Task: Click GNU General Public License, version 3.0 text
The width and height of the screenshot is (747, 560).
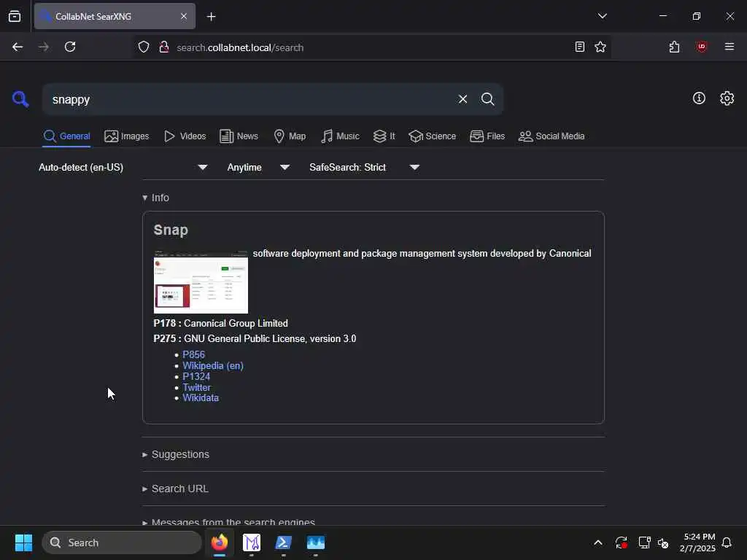Action: [270, 338]
